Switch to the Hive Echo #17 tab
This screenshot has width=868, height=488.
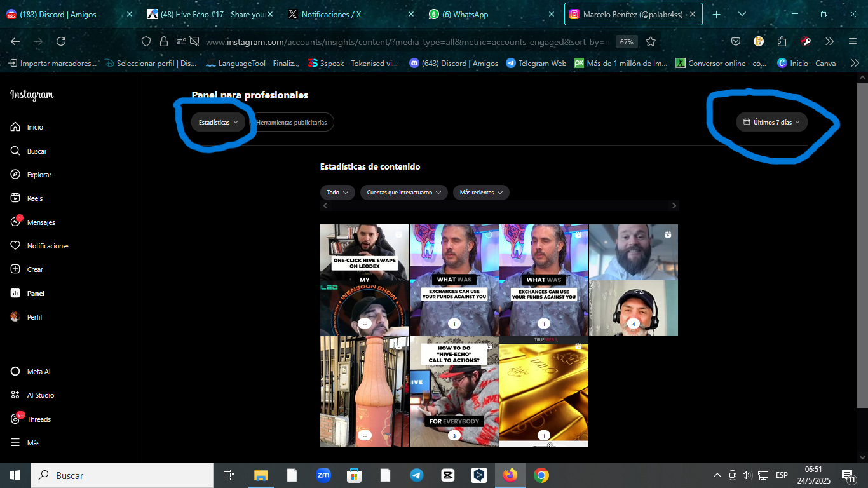point(209,14)
